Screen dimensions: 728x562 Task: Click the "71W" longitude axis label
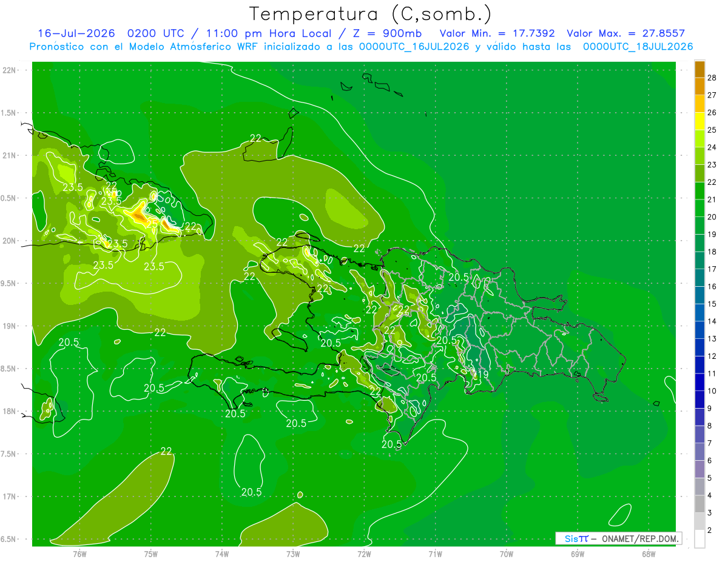pos(435,554)
